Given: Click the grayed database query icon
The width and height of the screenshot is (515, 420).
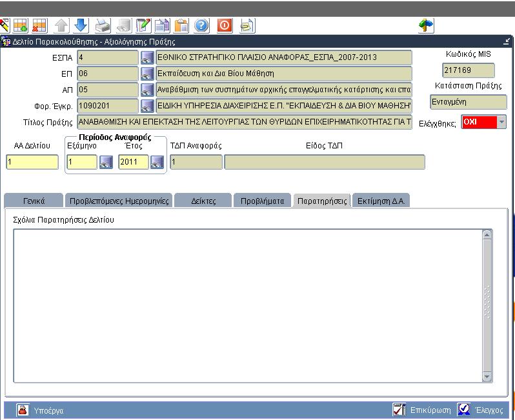Looking at the screenshot, I should click(x=125, y=25).
